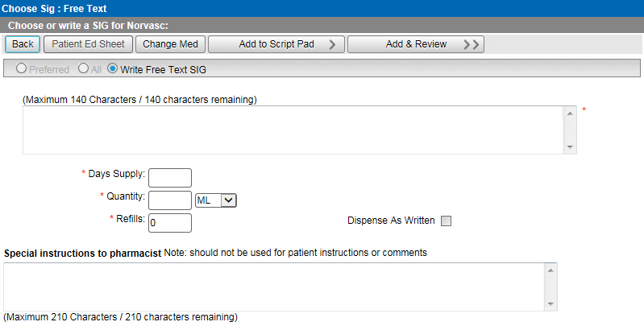Click Add to Script Pad button

point(276,43)
